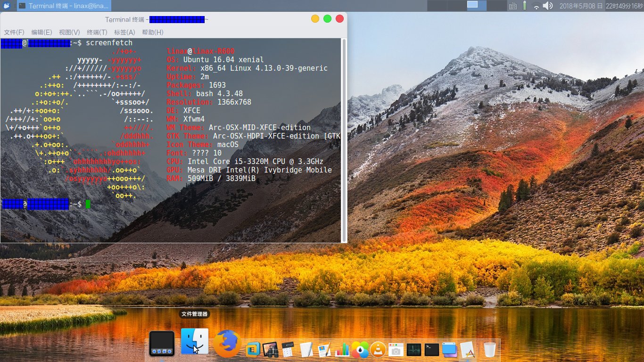Screen dimensions: 644x362
Task: Open the 终端(T) menu in Terminal
Action: pos(97,32)
